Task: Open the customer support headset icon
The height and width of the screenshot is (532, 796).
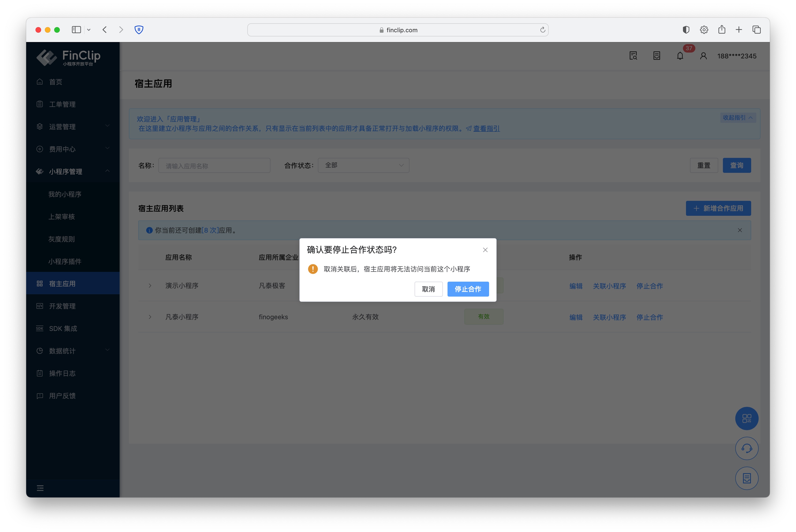Action: (746, 448)
